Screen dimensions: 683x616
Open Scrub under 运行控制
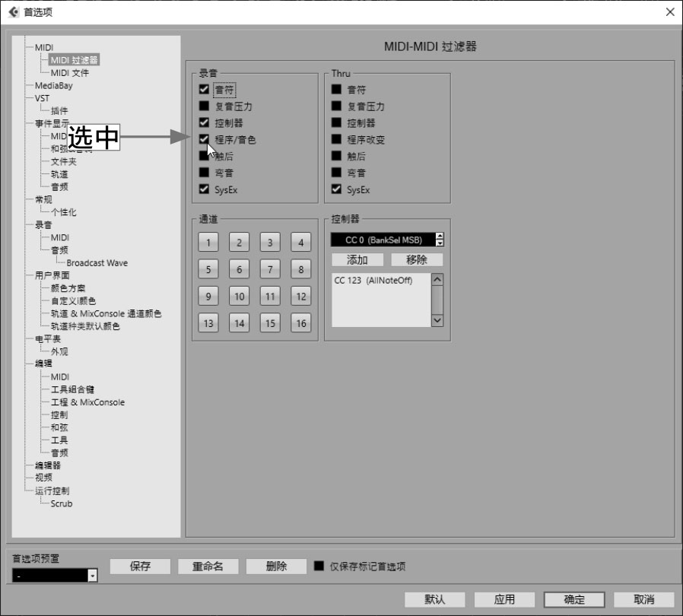(62, 503)
